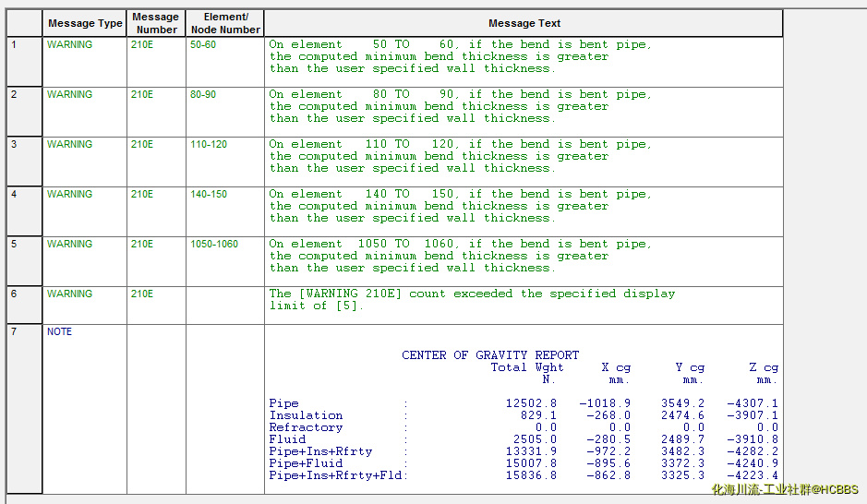
Task: Select row 5 by its row header
Action: 24,261
